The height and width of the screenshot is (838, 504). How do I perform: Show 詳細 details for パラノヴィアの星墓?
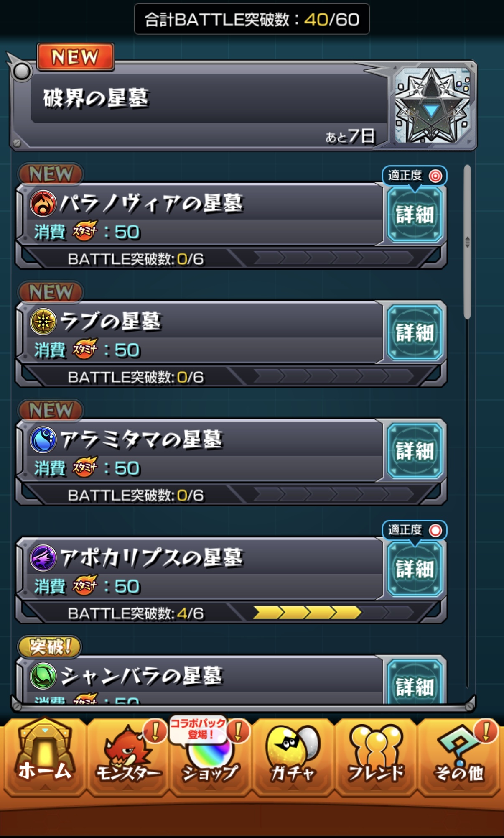415,215
